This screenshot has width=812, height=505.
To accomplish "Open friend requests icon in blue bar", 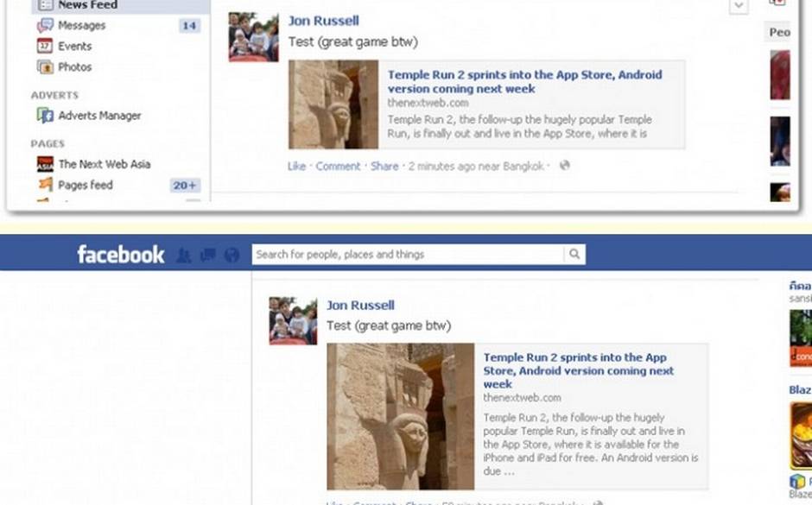I will [x=183, y=255].
